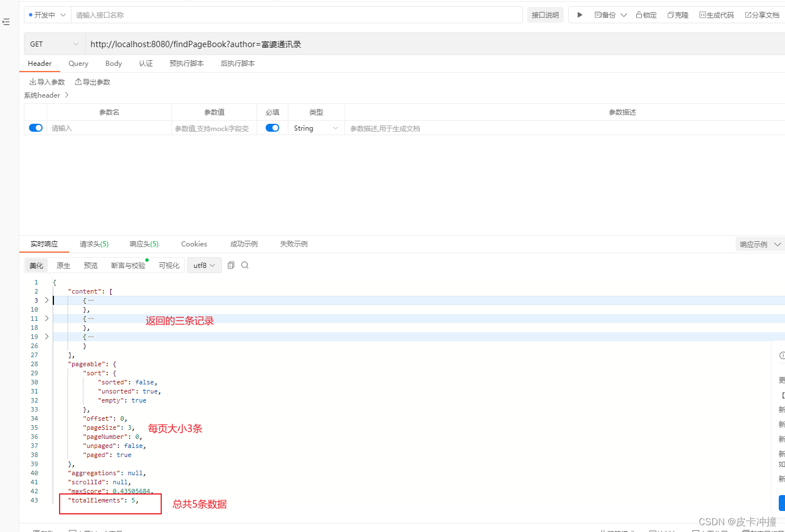Choose the 可视化 visualize view
This screenshot has height=532, width=785.
pos(169,265)
